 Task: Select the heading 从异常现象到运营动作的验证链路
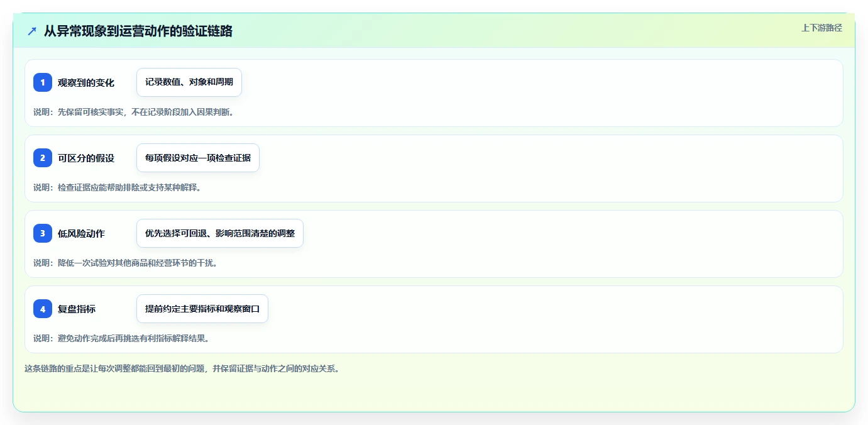[138, 31]
